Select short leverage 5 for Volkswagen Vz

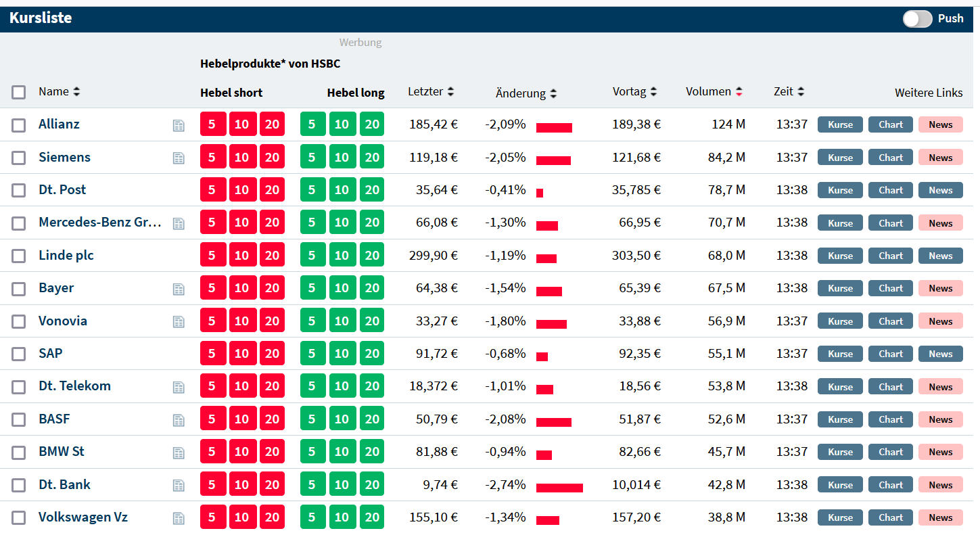click(212, 517)
